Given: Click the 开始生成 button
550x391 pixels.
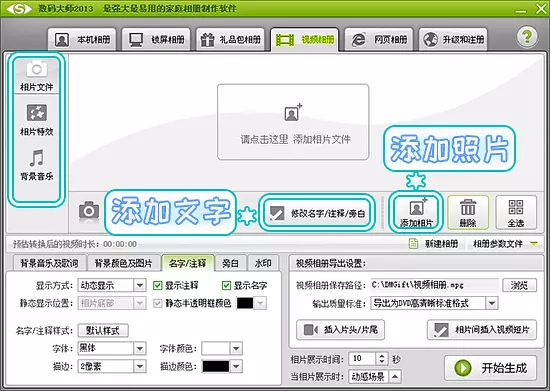Looking at the screenshot, I should coord(490,368).
